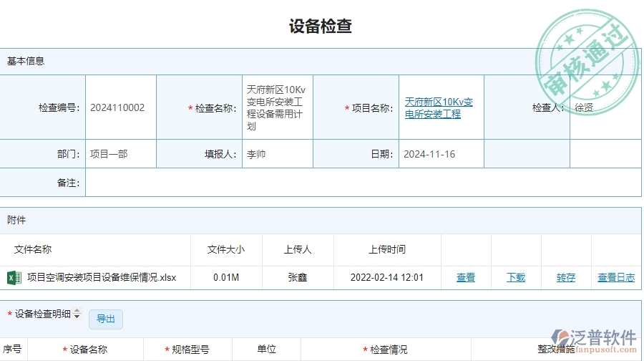Select the 部门 field showing 项目一部
The height and width of the screenshot is (361, 644).
tap(119, 154)
